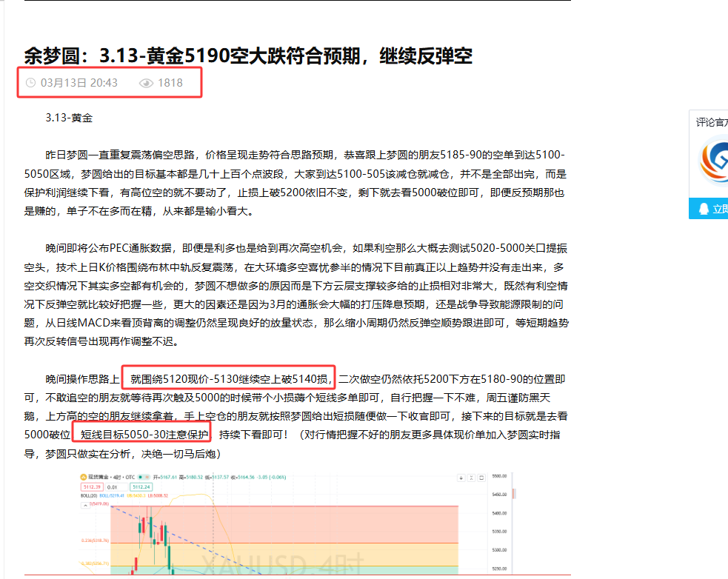Click the text 就围绕5120现价-5130继续空上破5140损
Viewport: 728px width, 579px height.
[x=230, y=379]
